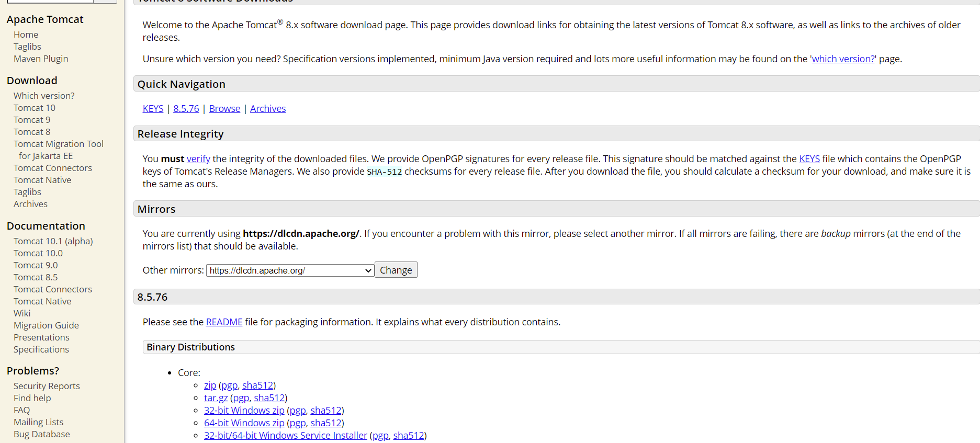Open KEYS in Quick Navigation

[153, 109]
